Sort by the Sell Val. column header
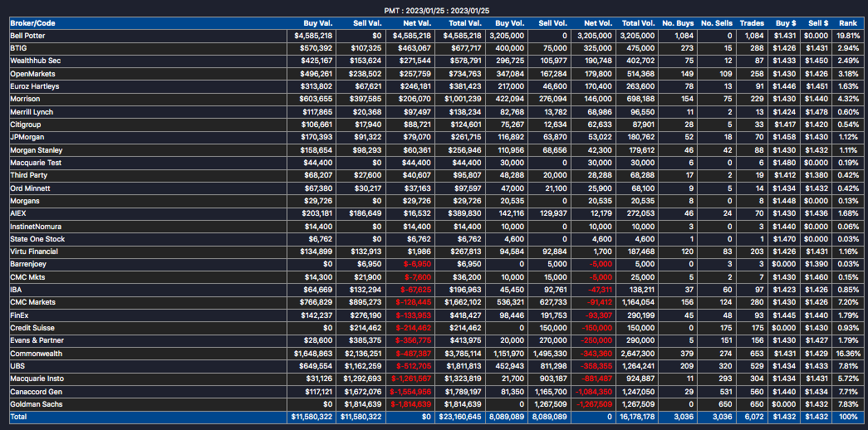 coord(368,23)
